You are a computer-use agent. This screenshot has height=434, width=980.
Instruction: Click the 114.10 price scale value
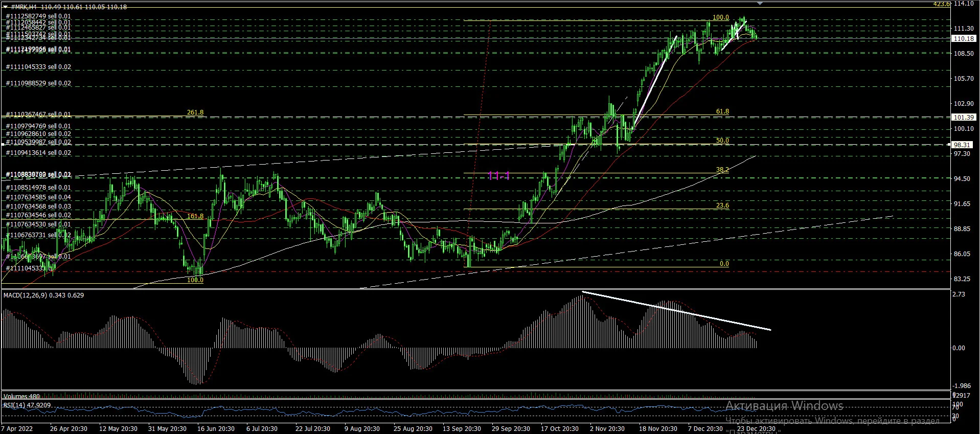pyautogui.click(x=963, y=4)
